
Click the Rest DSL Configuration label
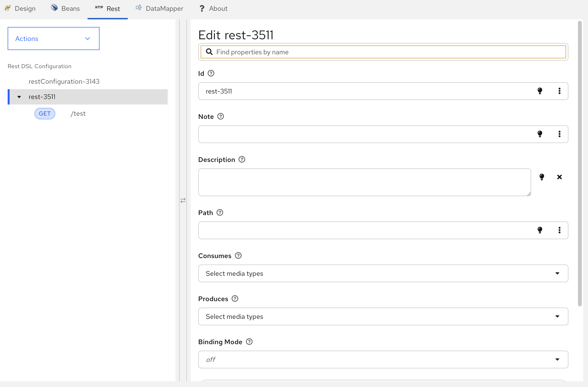pos(39,66)
